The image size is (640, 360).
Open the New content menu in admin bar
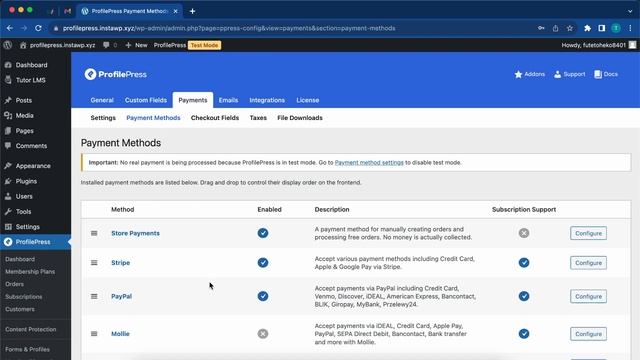(136, 45)
